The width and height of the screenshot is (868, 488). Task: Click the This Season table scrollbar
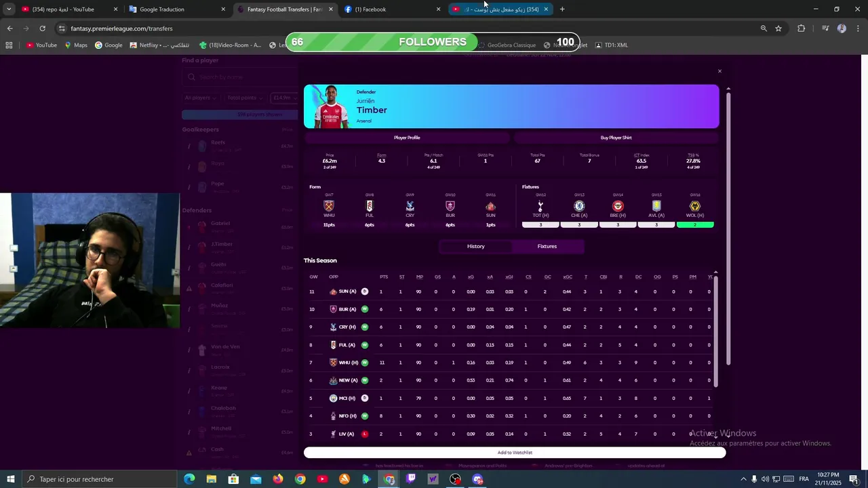[x=715, y=331]
